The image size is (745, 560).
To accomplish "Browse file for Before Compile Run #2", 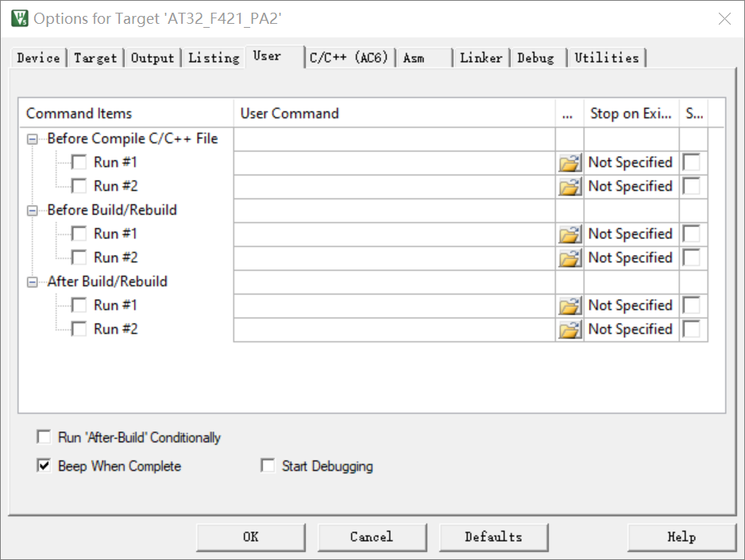I will [569, 187].
